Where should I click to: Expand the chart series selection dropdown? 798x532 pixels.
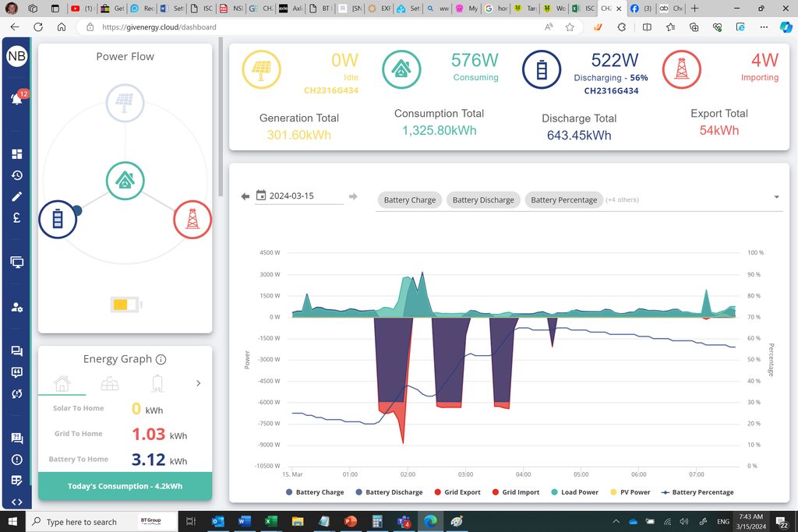click(776, 198)
